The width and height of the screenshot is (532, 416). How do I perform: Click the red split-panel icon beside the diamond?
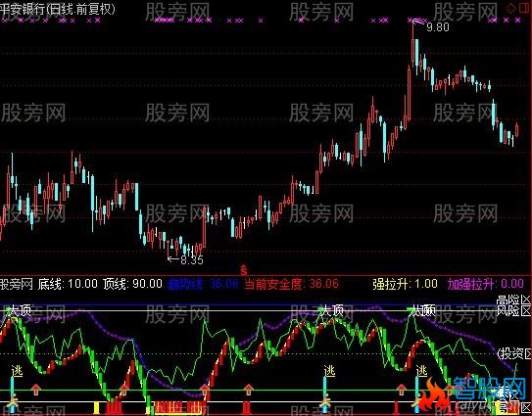[524, 8]
